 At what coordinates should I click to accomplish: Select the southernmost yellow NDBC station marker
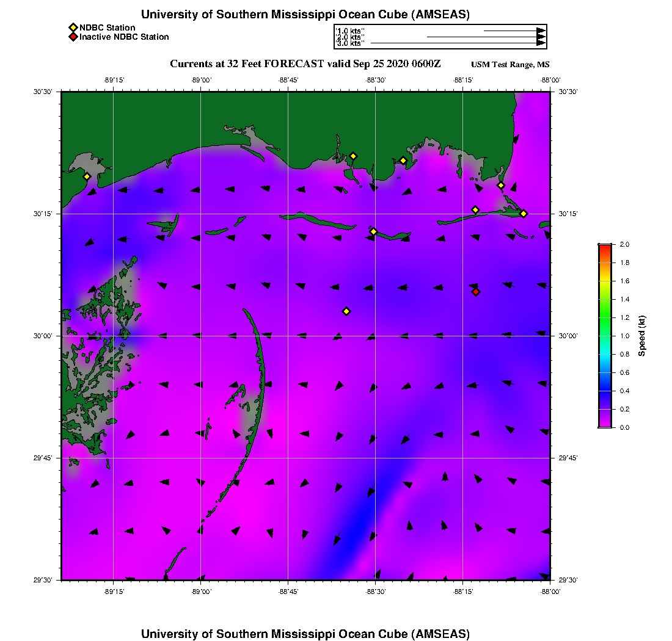[x=346, y=311]
